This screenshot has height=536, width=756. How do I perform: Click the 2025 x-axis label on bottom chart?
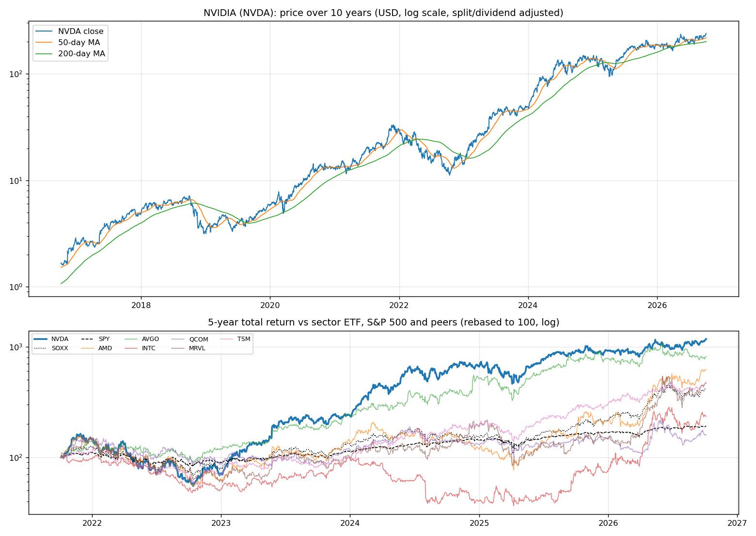[479, 523]
